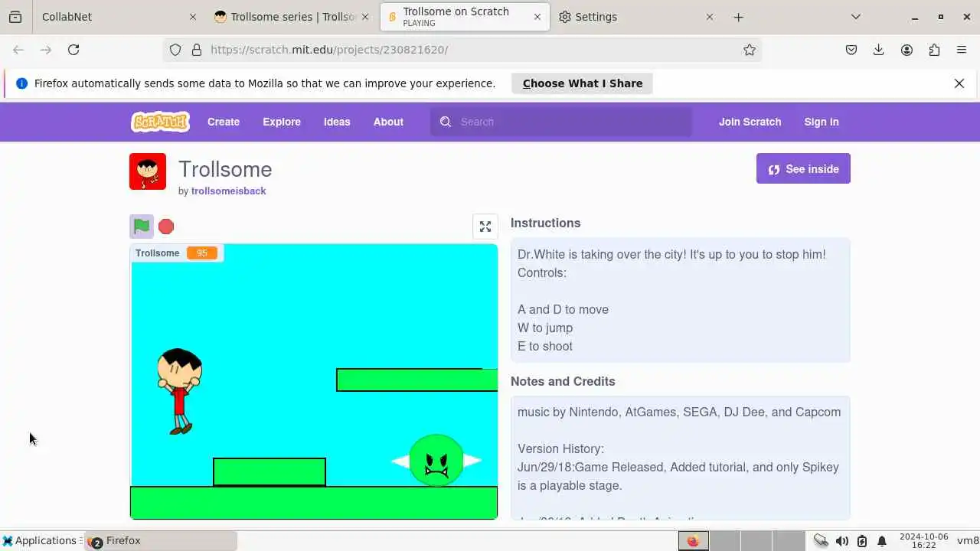
Task: Close the CollabNet tab
Action: click(193, 17)
